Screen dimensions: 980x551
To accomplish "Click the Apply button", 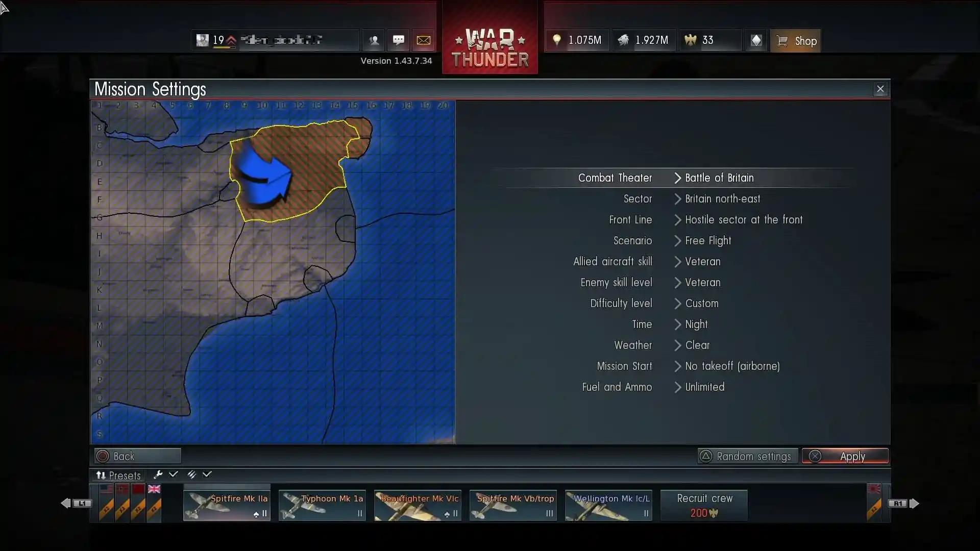I will [845, 456].
